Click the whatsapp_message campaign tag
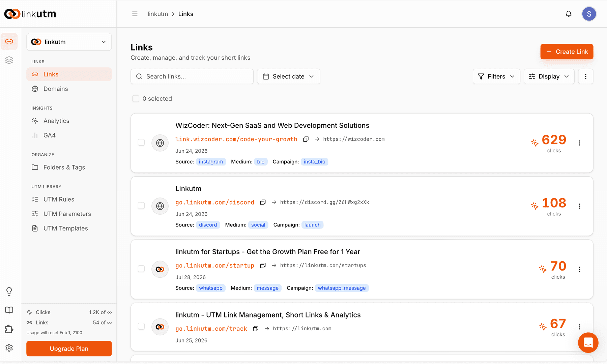This screenshot has width=607, height=364. [x=342, y=288]
